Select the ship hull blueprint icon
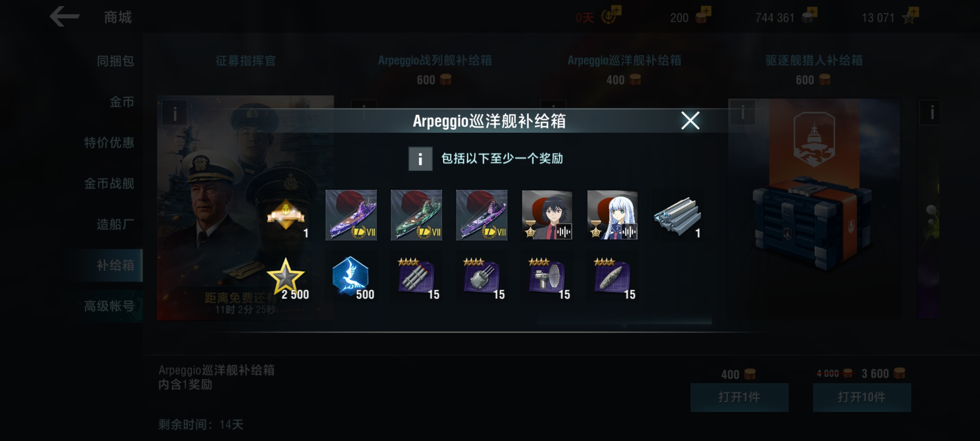 (612, 278)
